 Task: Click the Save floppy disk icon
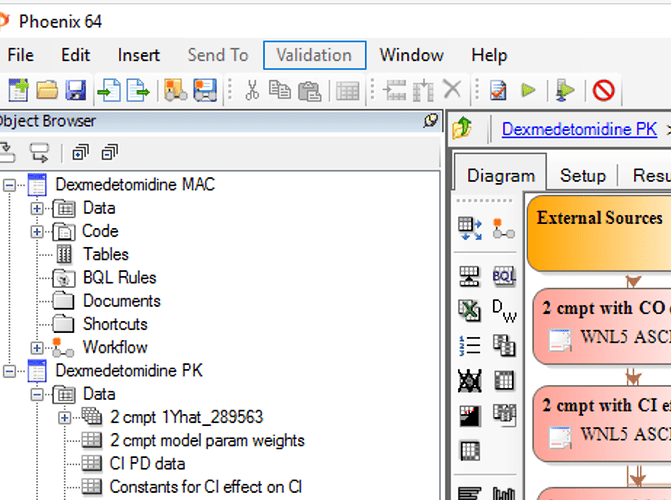pos(76,90)
